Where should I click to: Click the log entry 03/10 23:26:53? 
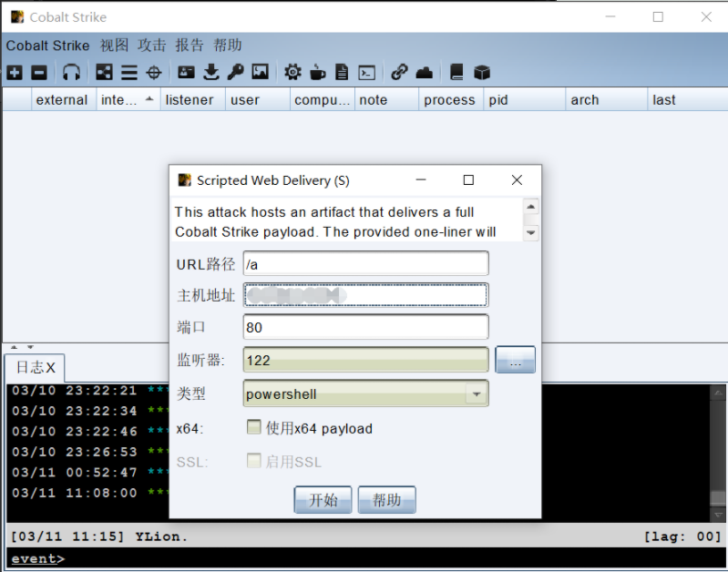coord(88,452)
